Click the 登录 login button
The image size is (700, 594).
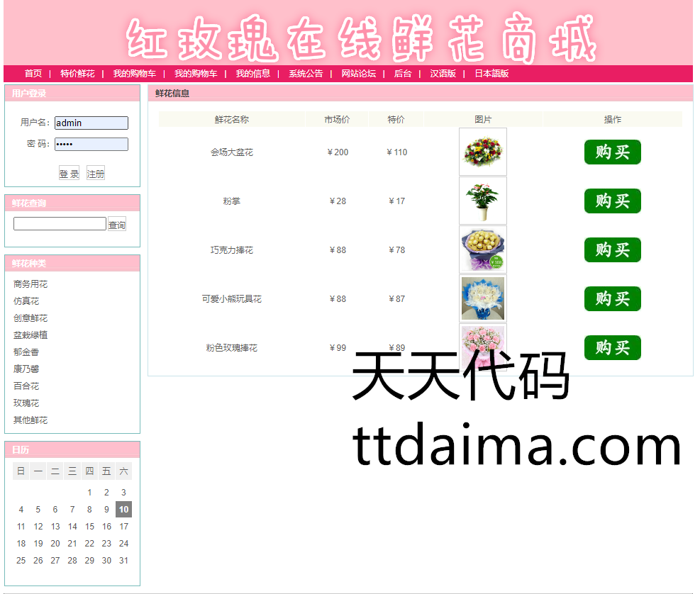[x=69, y=174]
